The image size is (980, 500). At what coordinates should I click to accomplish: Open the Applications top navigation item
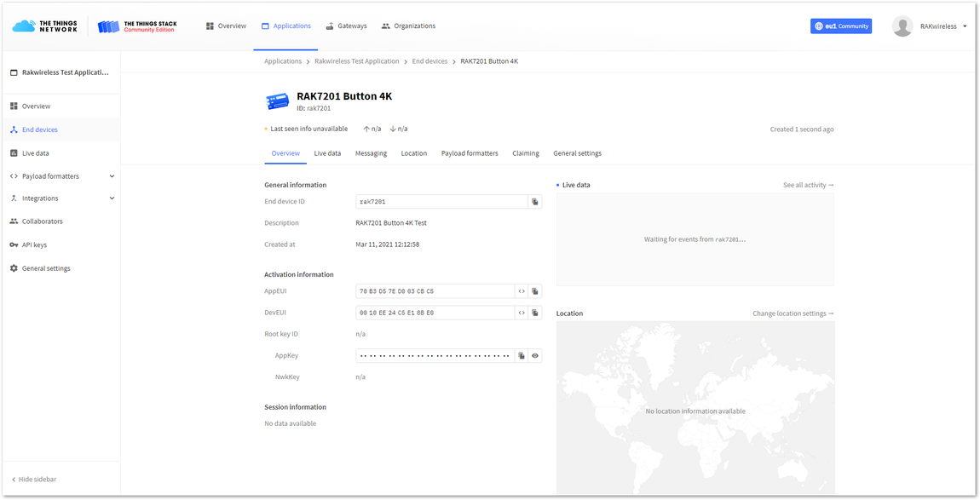(x=285, y=26)
